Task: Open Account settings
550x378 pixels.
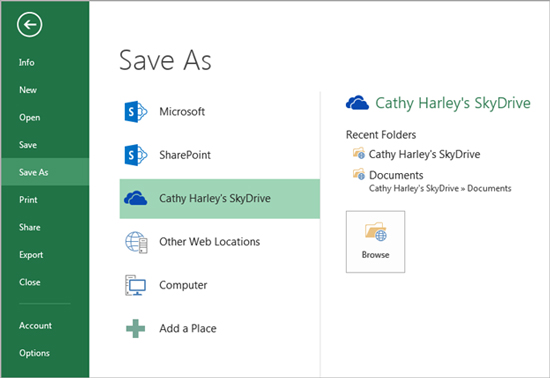Action: (x=35, y=325)
